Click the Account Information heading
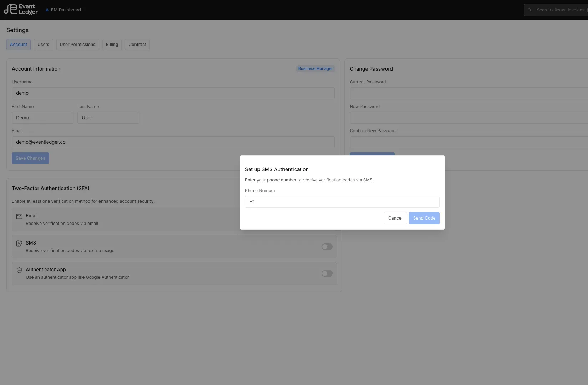 pyautogui.click(x=36, y=69)
